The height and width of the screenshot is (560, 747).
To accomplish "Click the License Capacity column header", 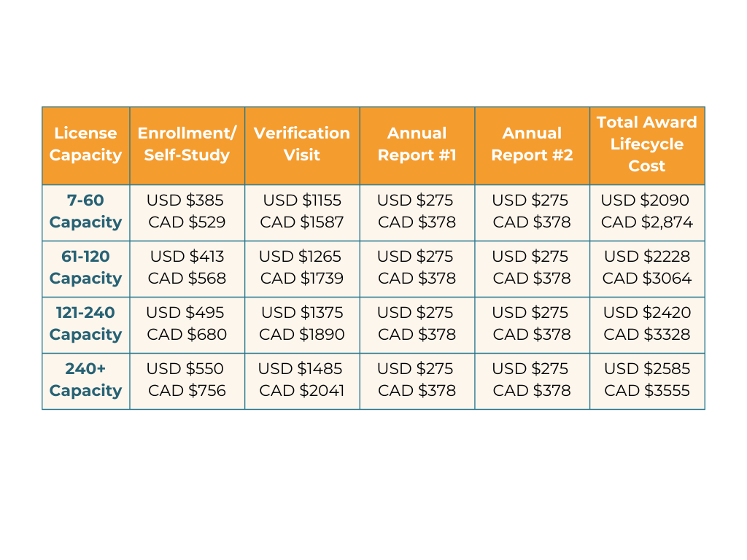I will [x=85, y=144].
